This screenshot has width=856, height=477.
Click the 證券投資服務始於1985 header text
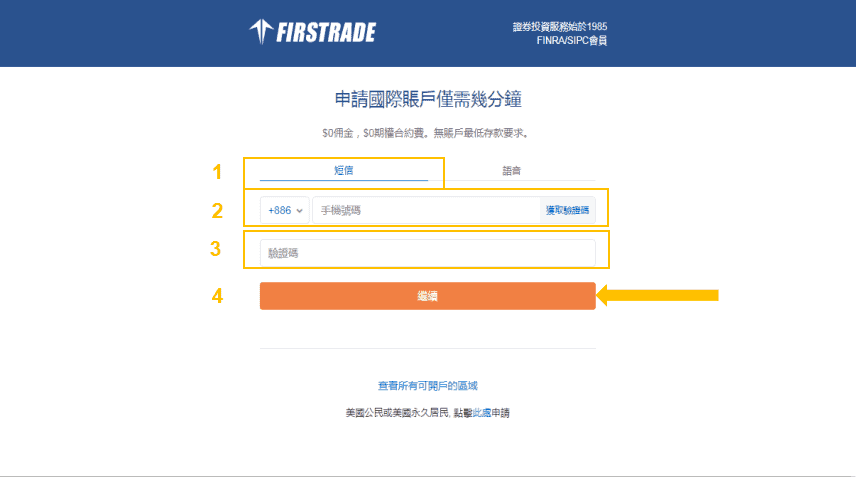tap(560, 27)
